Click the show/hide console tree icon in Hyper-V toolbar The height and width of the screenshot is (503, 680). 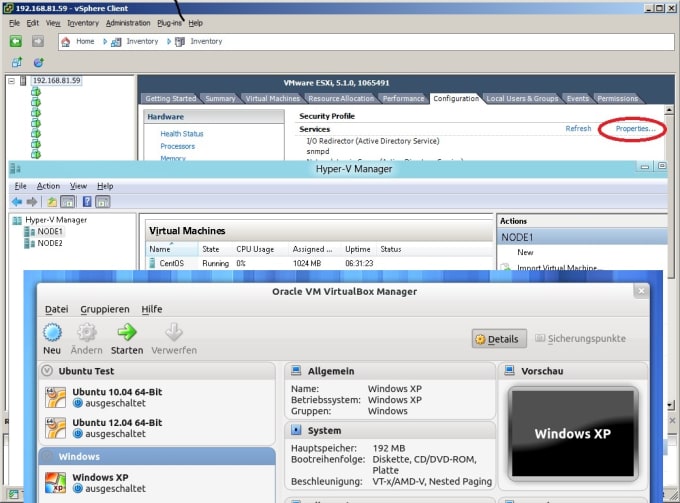point(68,202)
